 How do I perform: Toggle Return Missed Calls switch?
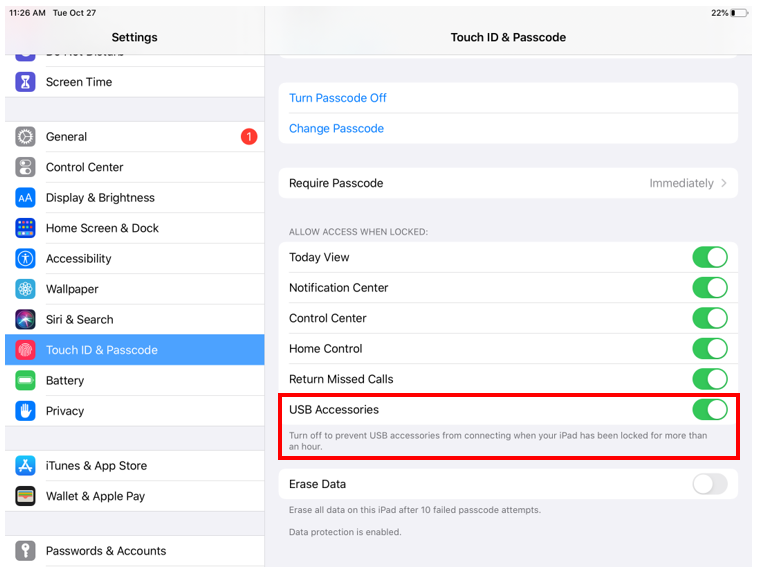point(709,379)
